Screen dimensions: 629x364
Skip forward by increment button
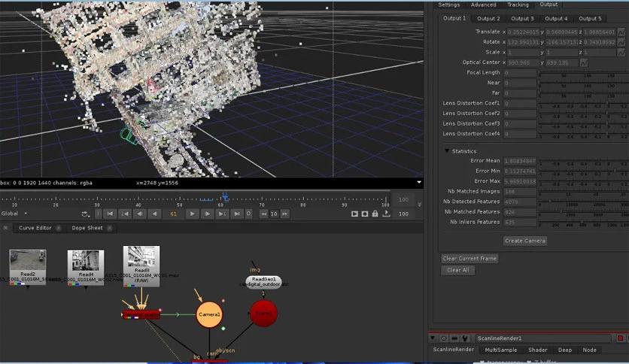(285, 214)
